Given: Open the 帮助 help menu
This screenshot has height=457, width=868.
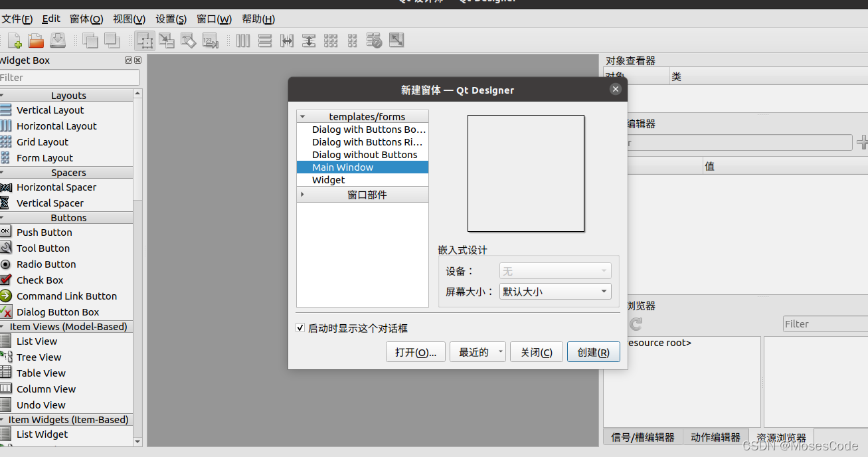Looking at the screenshot, I should tap(258, 19).
